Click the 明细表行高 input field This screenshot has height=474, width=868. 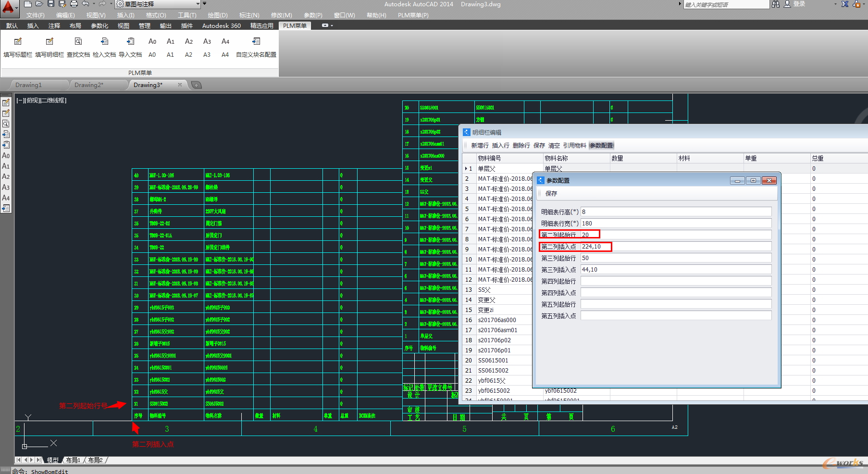click(x=676, y=212)
